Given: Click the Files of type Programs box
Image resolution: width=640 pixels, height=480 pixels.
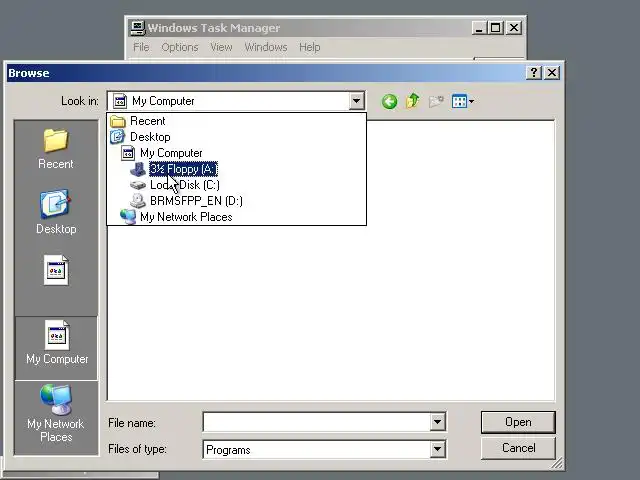Looking at the screenshot, I should tap(317, 449).
